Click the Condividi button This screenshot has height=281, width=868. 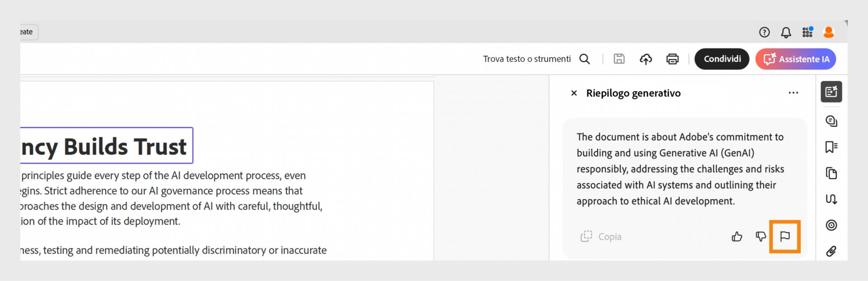pos(722,59)
